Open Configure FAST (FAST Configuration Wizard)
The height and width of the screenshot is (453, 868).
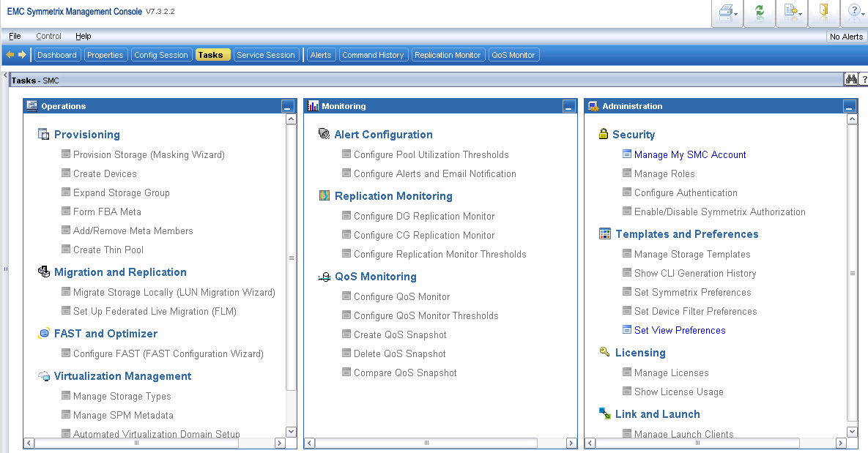click(x=168, y=353)
